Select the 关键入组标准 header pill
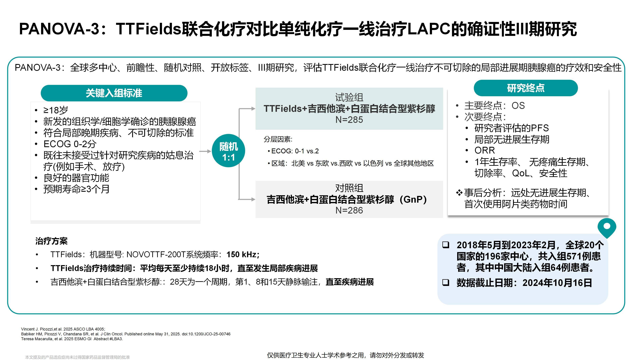Image resolution: width=644 pixels, height=362 pixels. (x=114, y=93)
